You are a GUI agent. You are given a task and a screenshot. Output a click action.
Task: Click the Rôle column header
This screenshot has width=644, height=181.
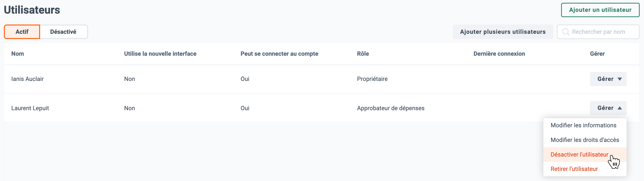[x=363, y=54]
